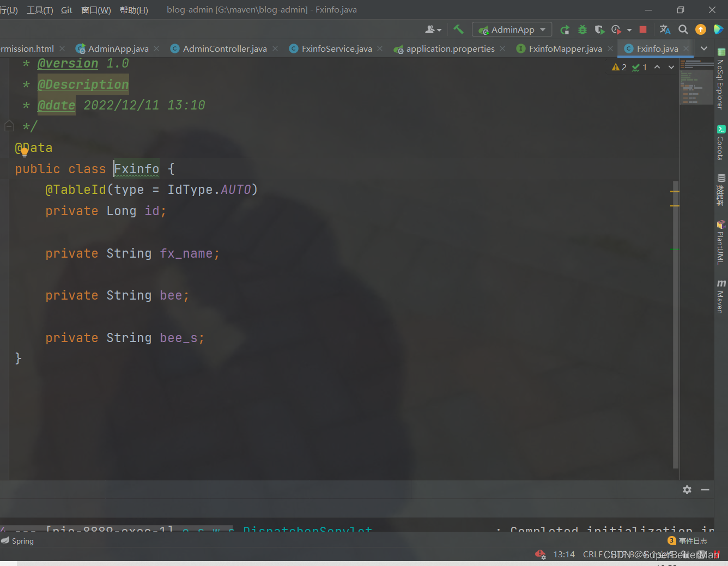Screen dimensions: 728x566
Task: Click caret position 13:14 in status bar
Action: pos(564,554)
